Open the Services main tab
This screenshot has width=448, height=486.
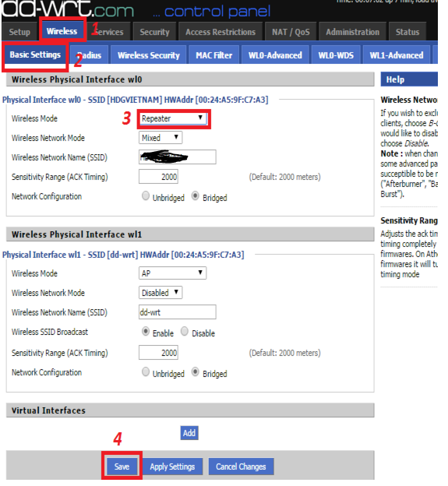pyautogui.click(x=109, y=32)
